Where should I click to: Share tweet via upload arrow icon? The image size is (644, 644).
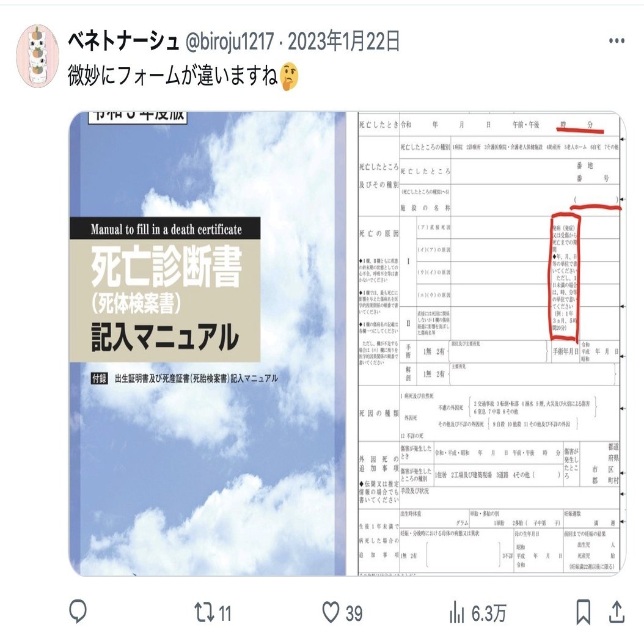(x=617, y=612)
